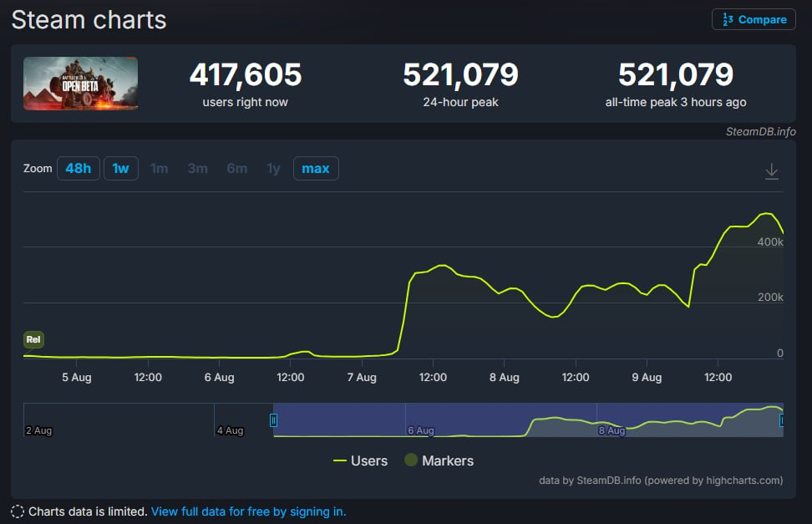Click the 400k y-axis label
Image resolution: width=812 pixels, height=524 pixels.
coord(770,242)
